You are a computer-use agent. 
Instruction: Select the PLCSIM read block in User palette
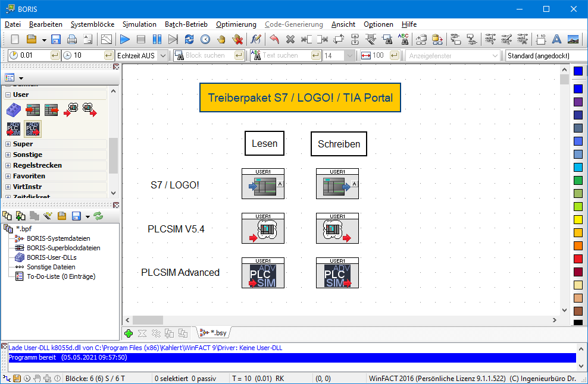71,109
